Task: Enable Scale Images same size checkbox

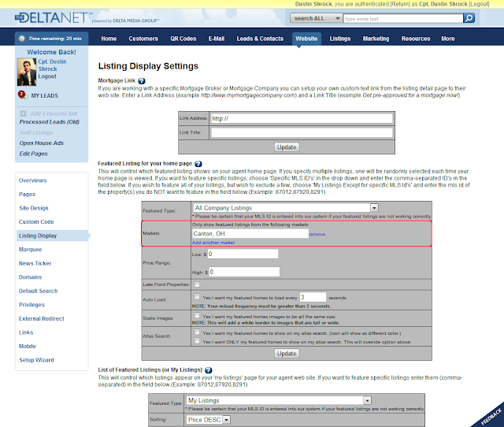Action: coord(197,315)
